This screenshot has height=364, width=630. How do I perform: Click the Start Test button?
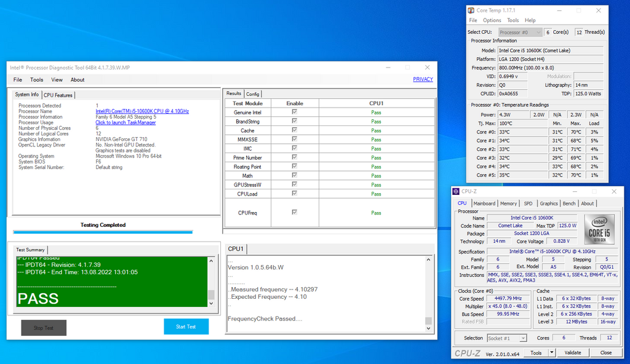186,326
